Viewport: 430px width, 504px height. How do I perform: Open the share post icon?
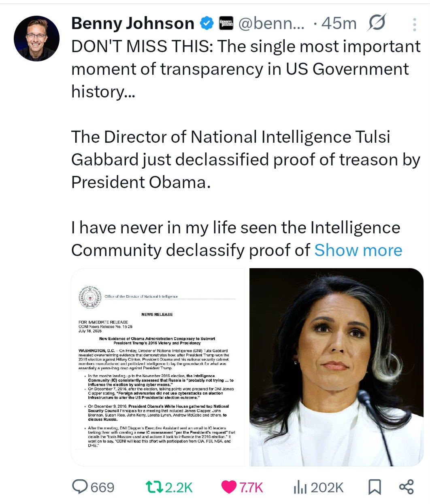click(406, 487)
